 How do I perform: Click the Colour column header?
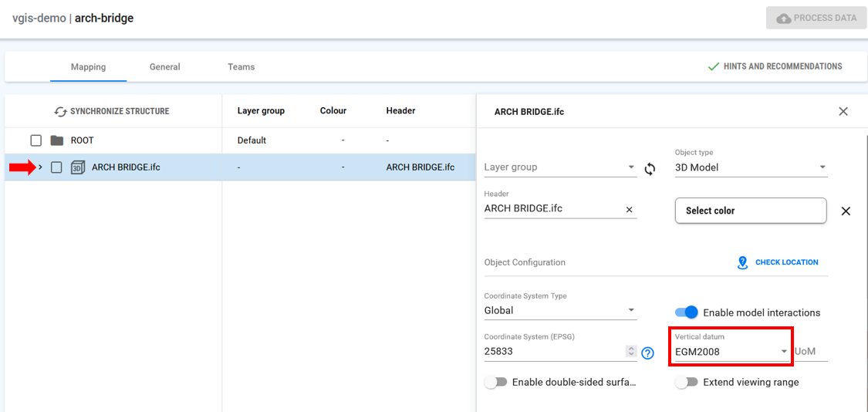coord(333,111)
